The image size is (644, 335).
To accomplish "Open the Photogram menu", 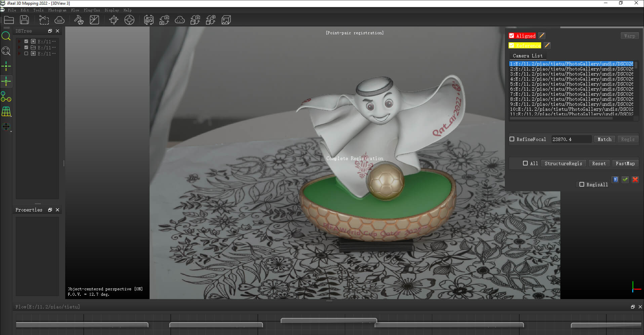I will tap(57, 10).
